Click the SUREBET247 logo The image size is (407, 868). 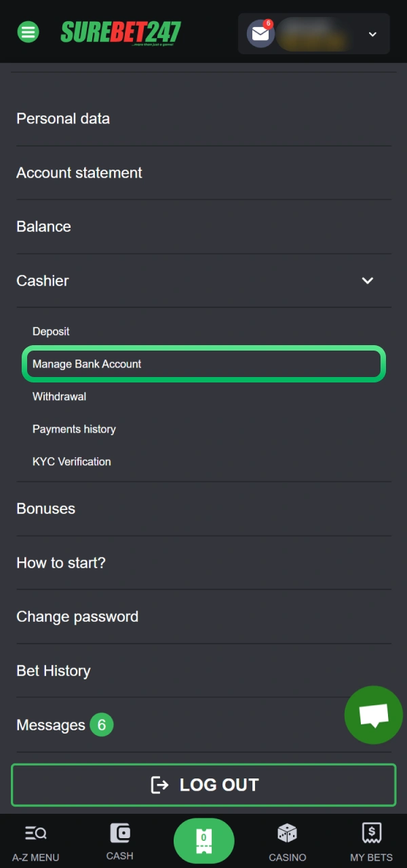[x=120, y=31]
